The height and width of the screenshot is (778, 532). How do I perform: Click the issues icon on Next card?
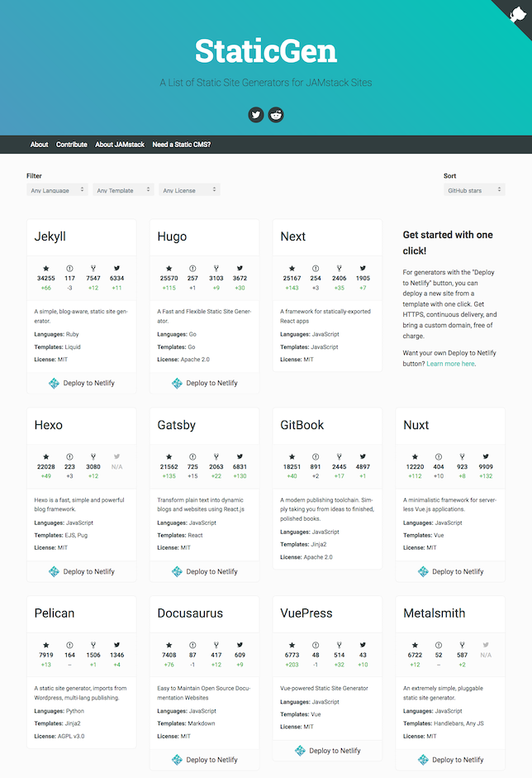tap(316, 269)
